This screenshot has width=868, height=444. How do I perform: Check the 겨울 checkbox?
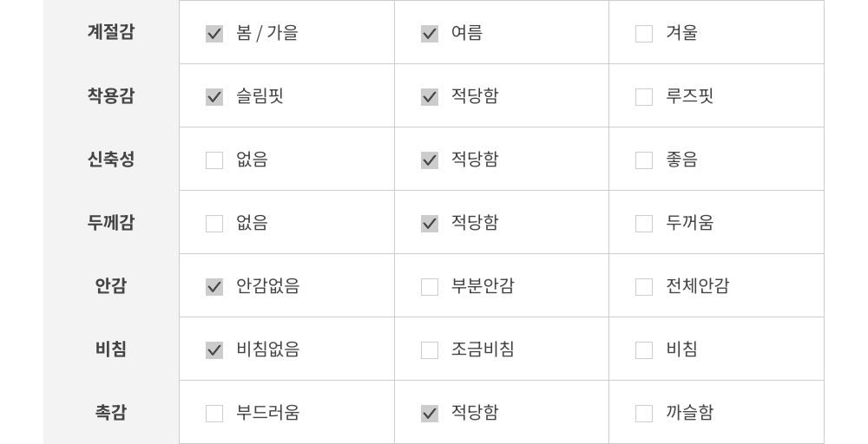click(644, 34)
